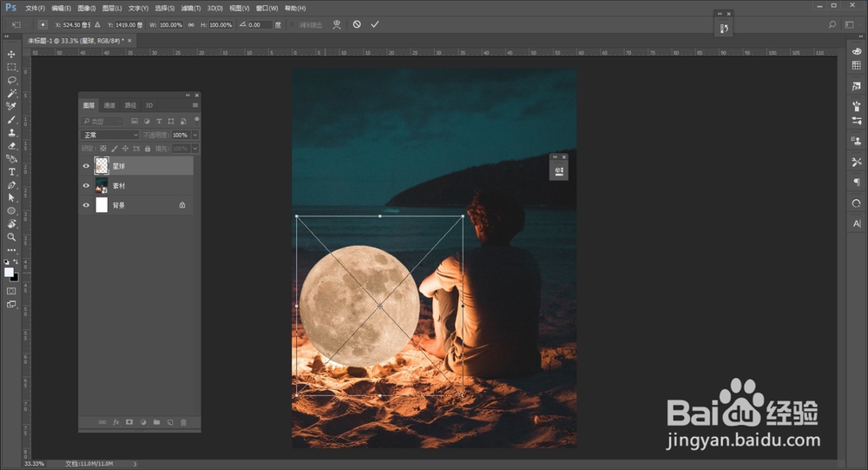868x470 pixels.
Task: Select the Eyedropper tool
Action: tap(11, 106)
